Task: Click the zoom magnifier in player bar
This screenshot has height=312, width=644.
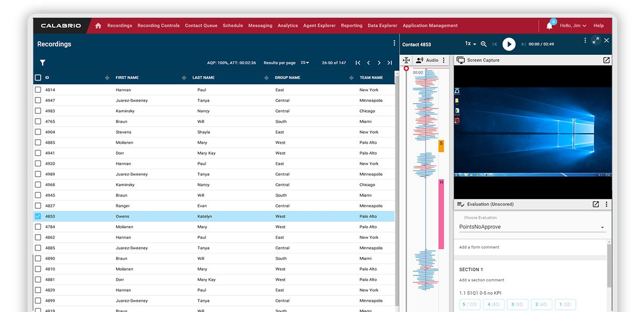Action: click(484, 44)
